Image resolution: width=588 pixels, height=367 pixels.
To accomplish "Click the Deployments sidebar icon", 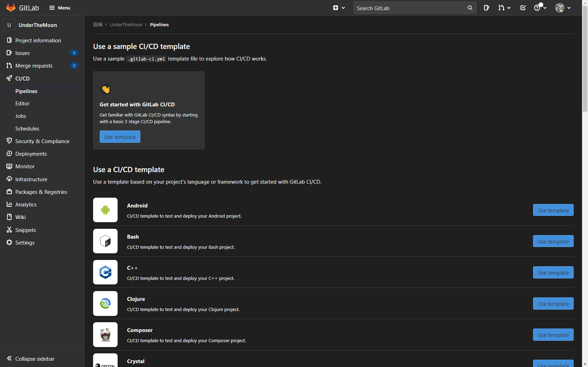I will (9, 154).
